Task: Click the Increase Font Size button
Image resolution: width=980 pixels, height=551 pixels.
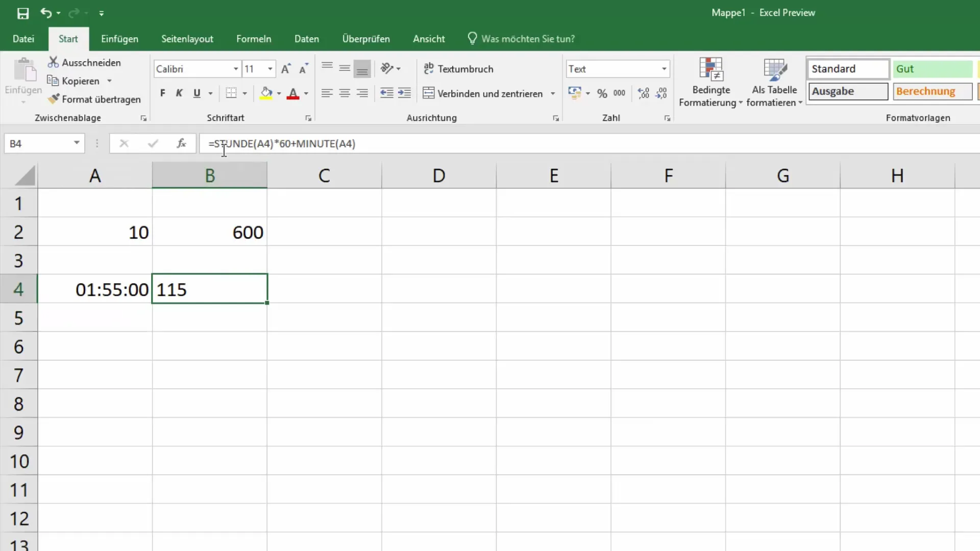Action: tap(285, 69)
